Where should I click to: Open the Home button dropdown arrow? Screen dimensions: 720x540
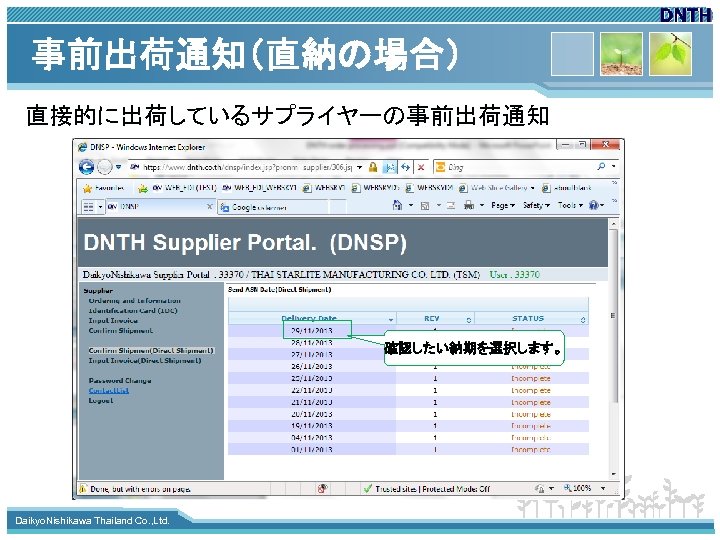(x=411, y=205)
